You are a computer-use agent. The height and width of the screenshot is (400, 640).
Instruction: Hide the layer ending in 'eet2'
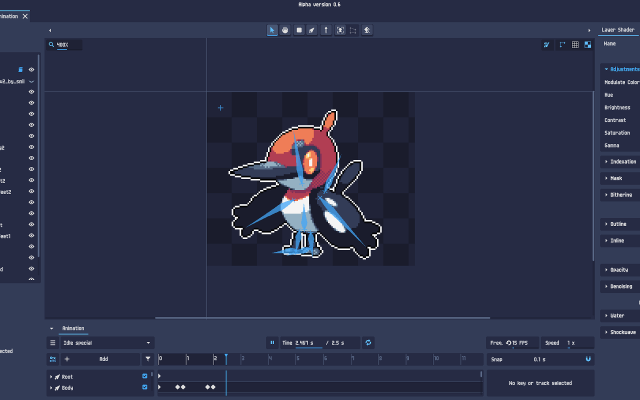(x=31, y=191)
